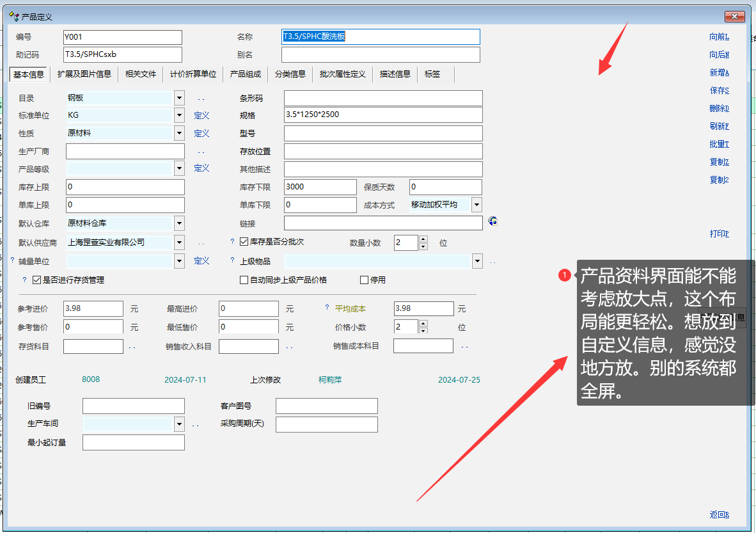This screenshot has width=756, height=533.
Task: Open the 批次属性定义 tab
Action: [x=343, y=74]
